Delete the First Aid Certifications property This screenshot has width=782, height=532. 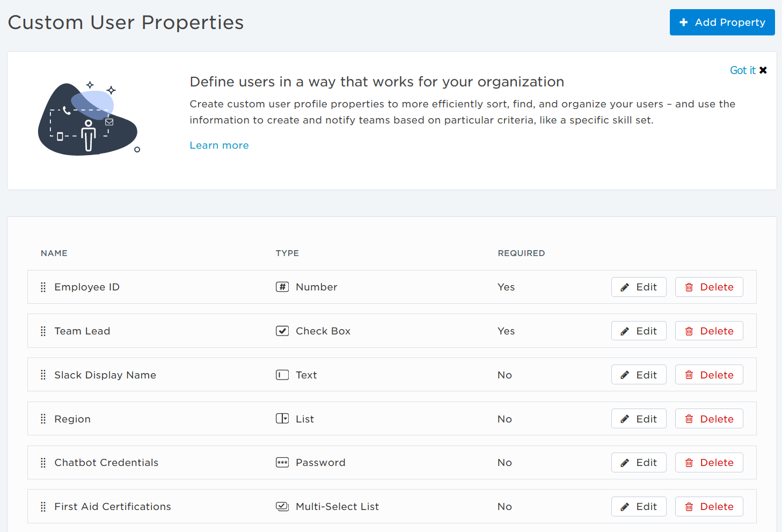(x=709, y=506)
